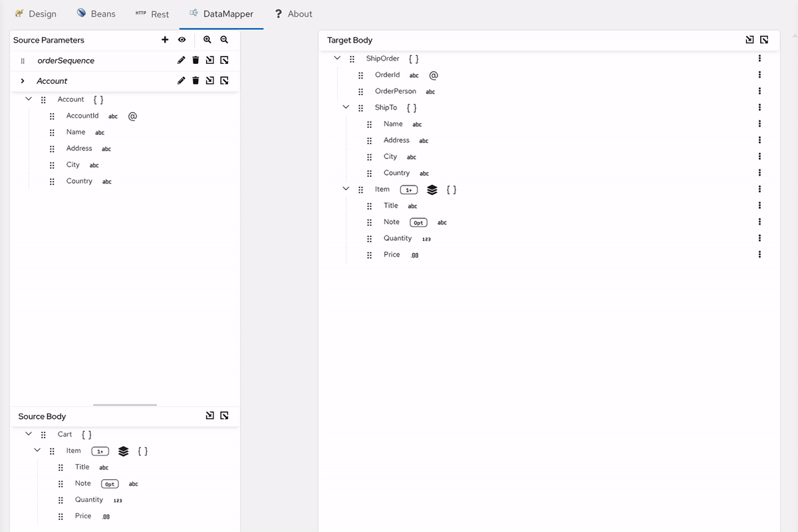Collapse the source Item node under Cart
The height and width of the screenshot is (532, 798).
coord(37,451)
